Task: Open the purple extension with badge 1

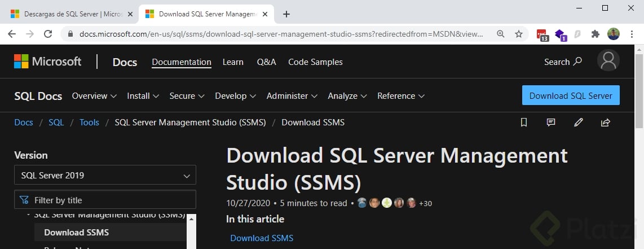Action: [x=560, y=35]
